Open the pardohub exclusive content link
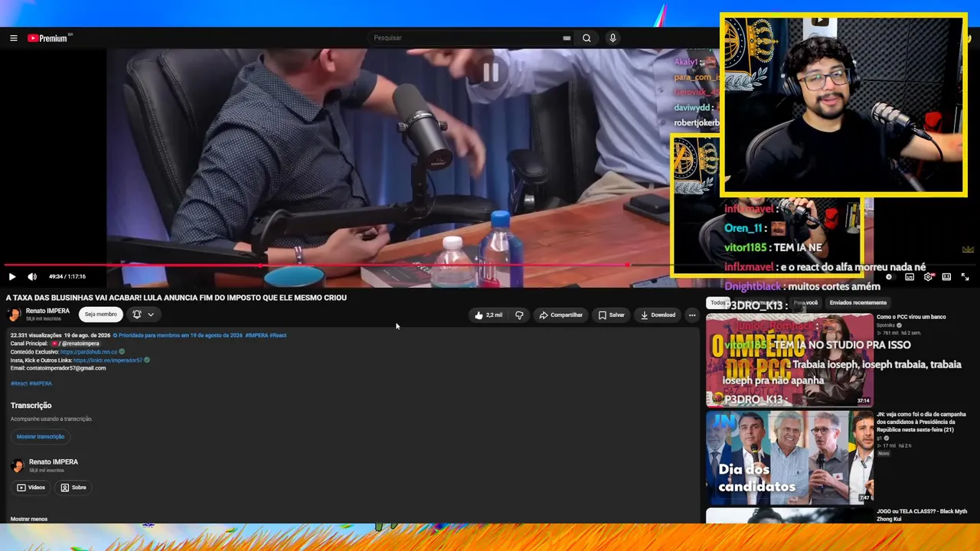980x551 pixels. (x=89, y=352)
